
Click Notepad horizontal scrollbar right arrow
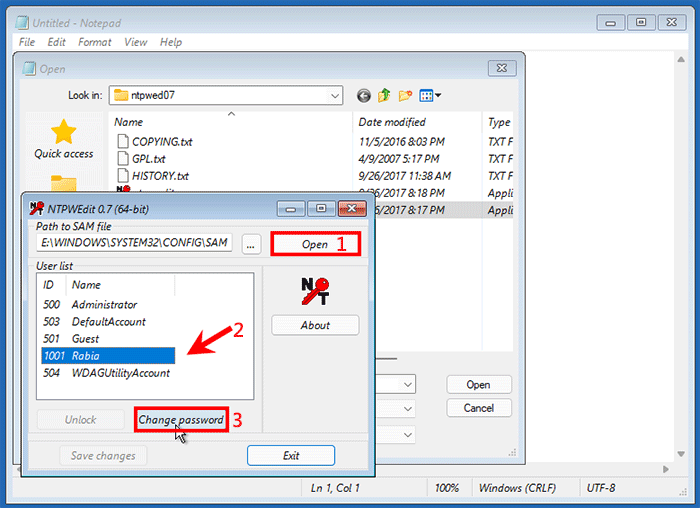click(x=666, y=469)
